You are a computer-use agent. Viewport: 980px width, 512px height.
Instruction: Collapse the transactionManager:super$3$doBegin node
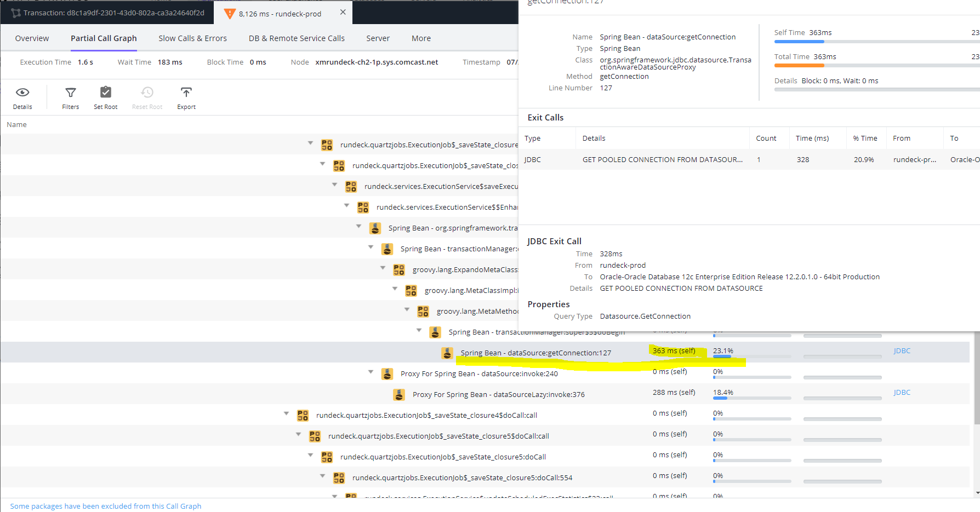point(419,331)
